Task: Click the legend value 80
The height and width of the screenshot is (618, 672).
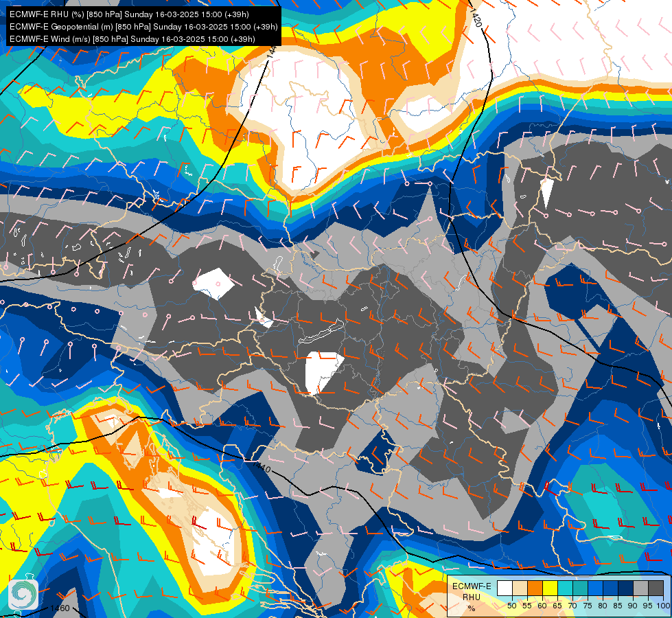Action: 603,606
